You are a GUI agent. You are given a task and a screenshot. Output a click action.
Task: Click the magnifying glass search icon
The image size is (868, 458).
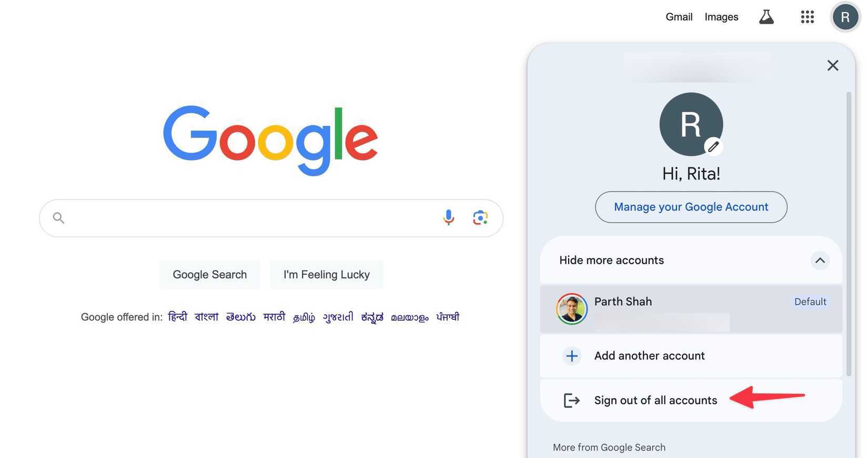coord(58,218)
